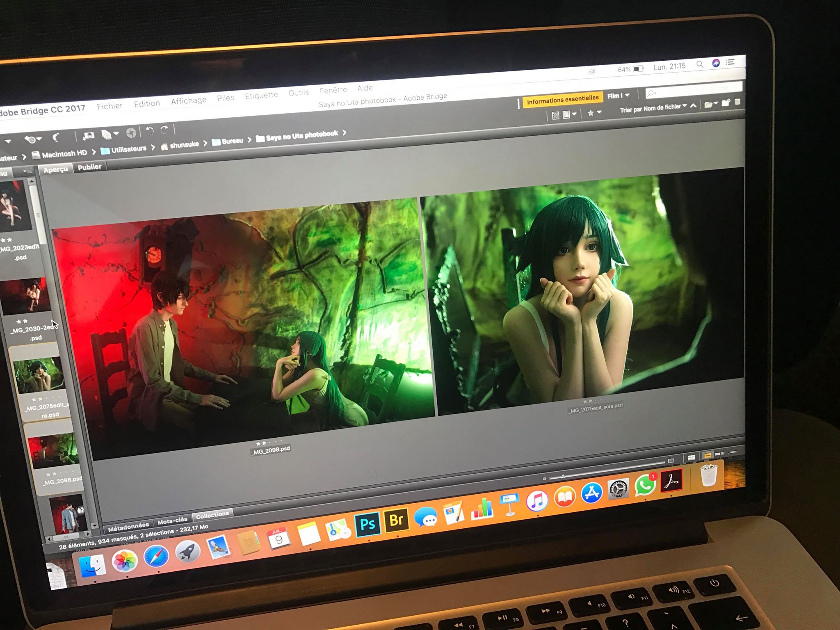Open the Etiquette menu

coord(261,96)
